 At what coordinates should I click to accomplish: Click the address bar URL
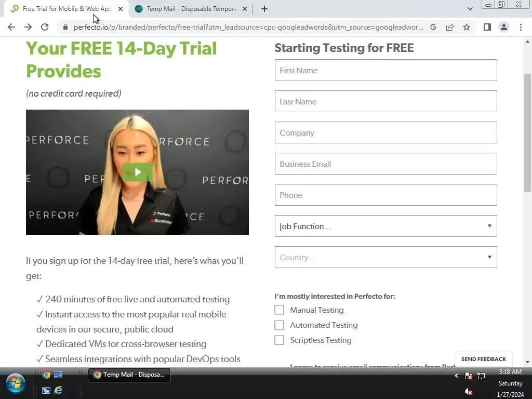point(248,27)
